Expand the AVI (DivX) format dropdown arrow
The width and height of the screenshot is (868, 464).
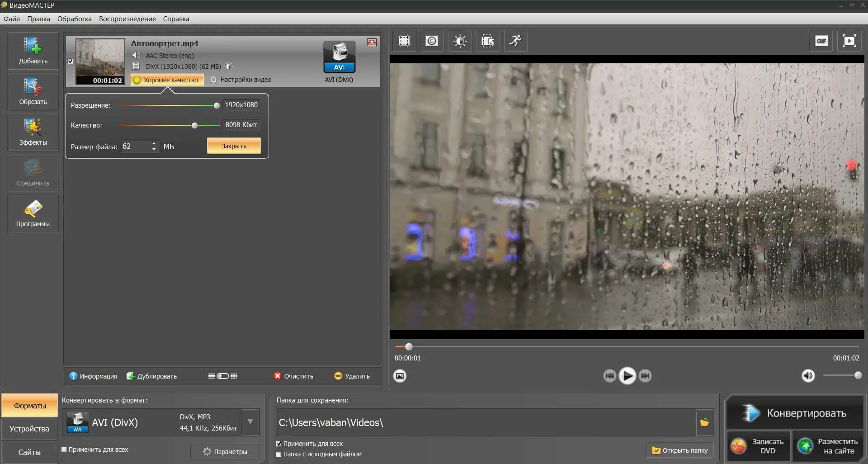[250, 422]
